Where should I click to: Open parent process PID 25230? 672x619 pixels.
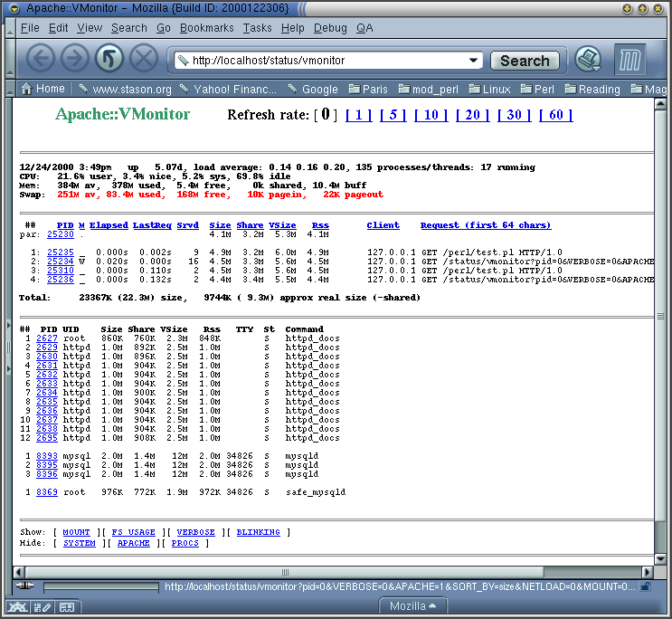pos(61,234)
